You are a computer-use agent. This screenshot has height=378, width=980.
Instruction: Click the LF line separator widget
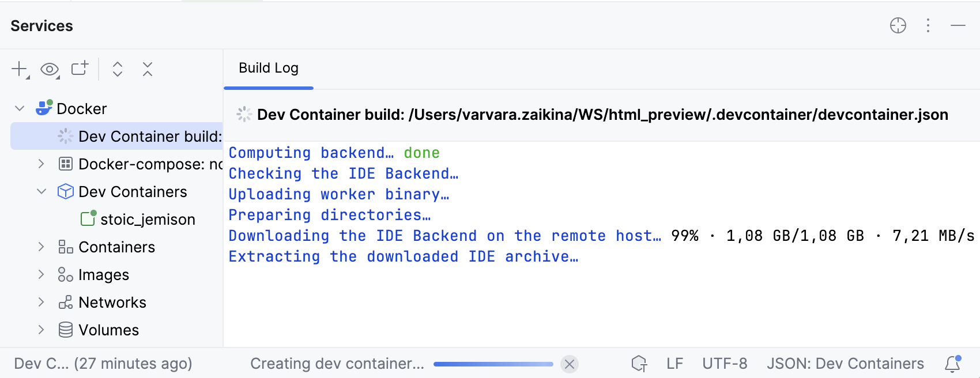[x=674, y=364]
